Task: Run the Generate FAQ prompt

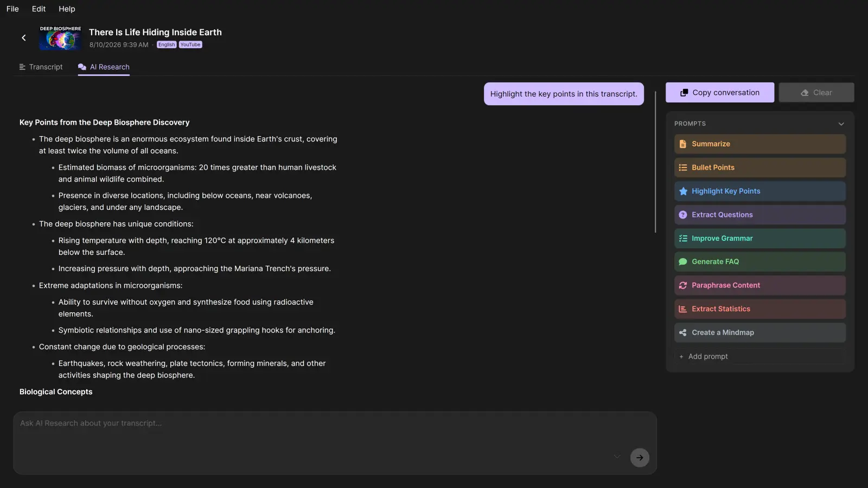Action: coord(759,262)
